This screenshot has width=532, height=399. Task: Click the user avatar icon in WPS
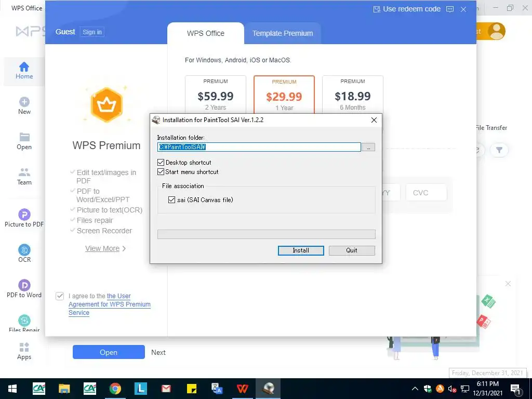pyautogui.click(x=496, y=31)
